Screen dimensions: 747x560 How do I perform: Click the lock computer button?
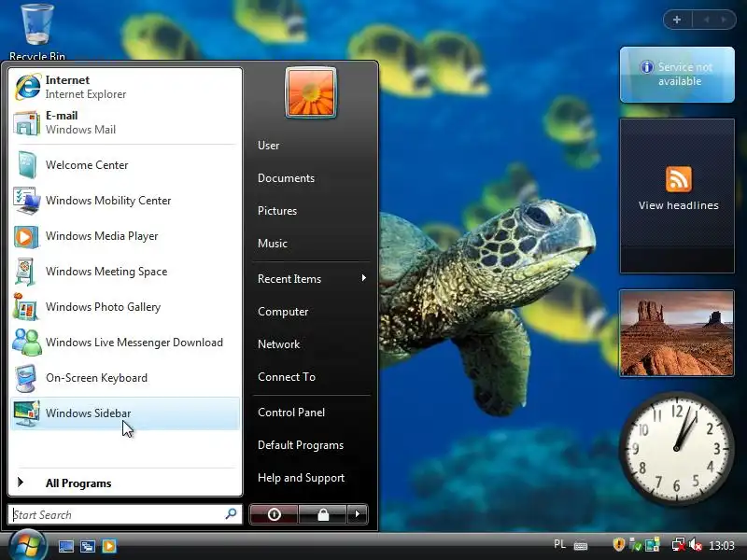point(323,514)
